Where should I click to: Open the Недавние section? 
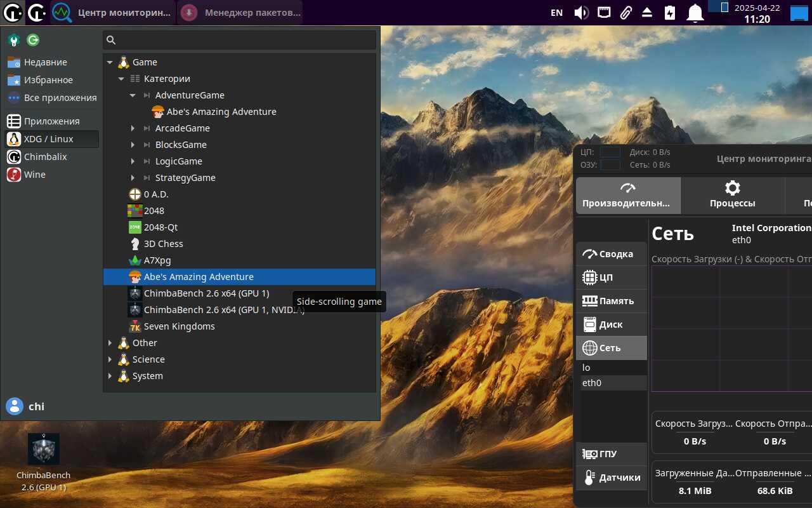(52, 62)
